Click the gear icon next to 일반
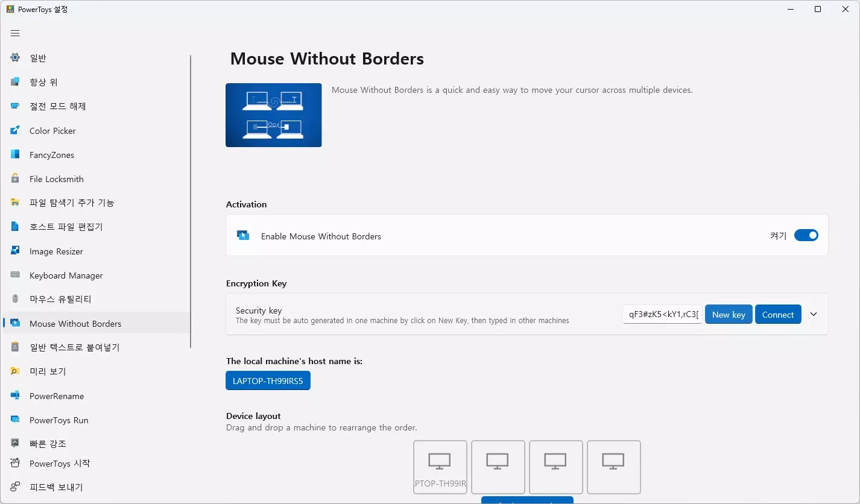Viewport: 860px width, 504px height. click(x=15, y=58)
